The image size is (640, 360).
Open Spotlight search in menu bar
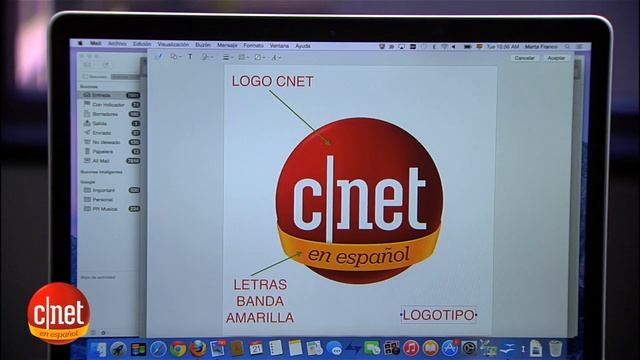(567, 47)
